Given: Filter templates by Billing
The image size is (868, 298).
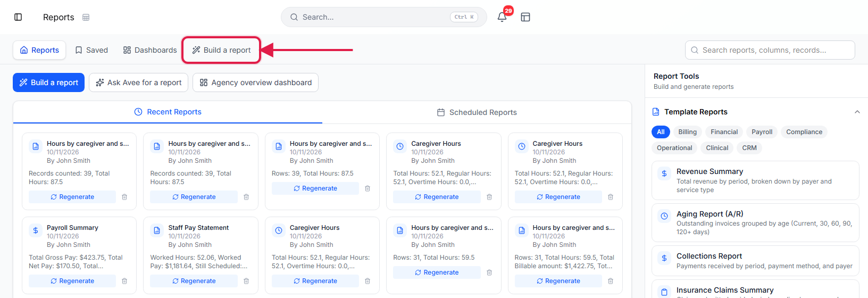Looking at the screenshot, I should [x=687, y=132].
